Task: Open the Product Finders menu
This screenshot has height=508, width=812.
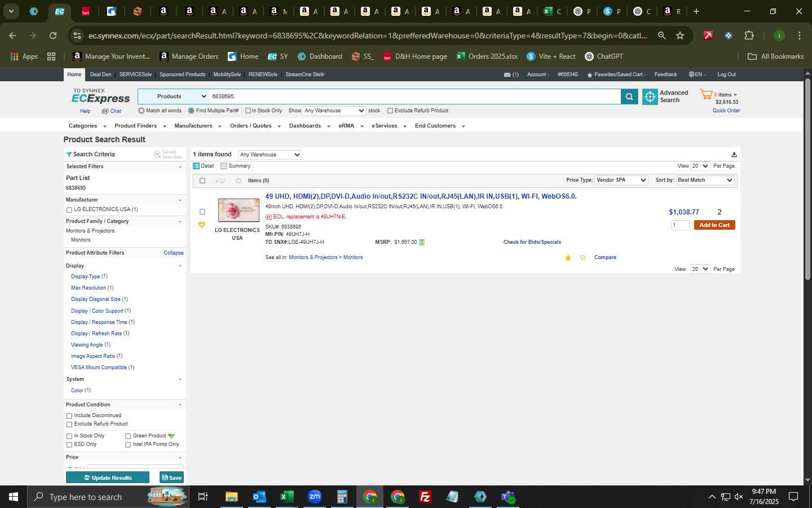Action: click(x=140, y=126)
